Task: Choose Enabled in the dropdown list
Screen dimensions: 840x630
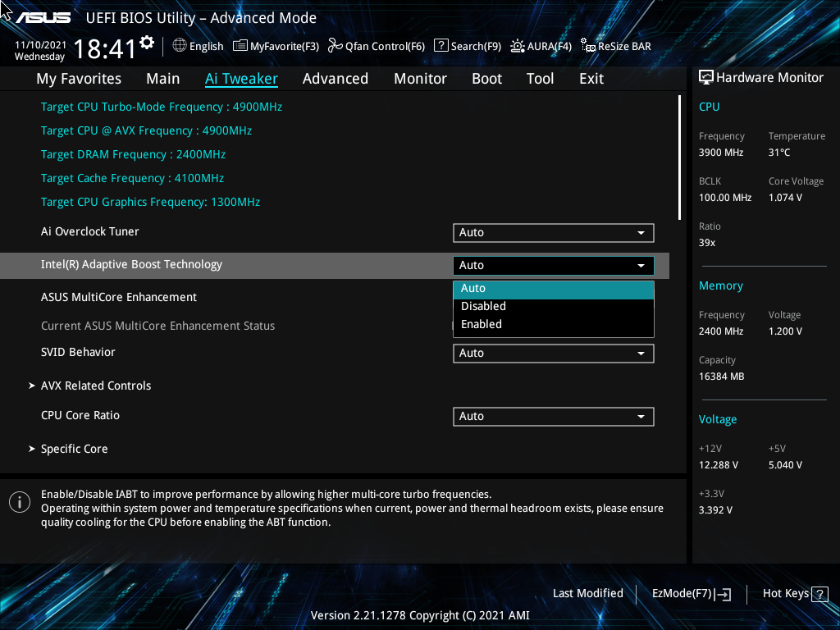Action: click(x=554, y=325)
